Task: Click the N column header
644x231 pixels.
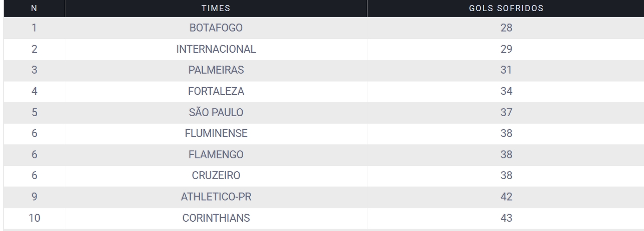Action: tap(34, 8)
